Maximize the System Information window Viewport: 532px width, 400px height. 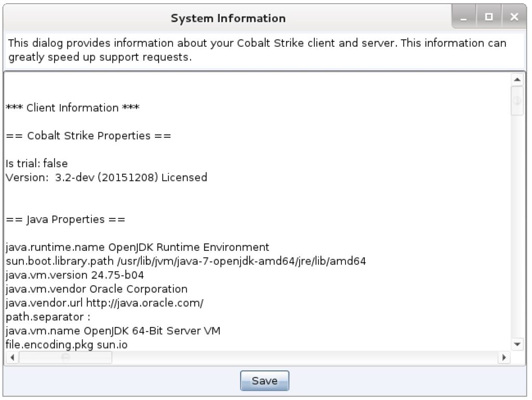point(488,18)
